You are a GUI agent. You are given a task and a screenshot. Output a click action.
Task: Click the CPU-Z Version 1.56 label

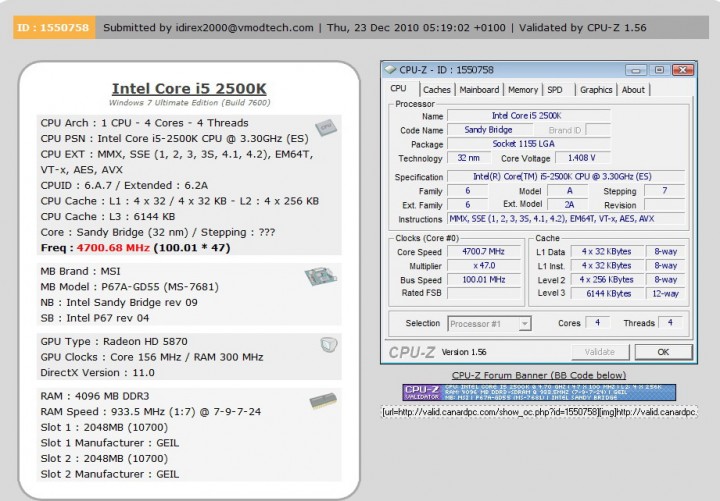coord(464,352)
